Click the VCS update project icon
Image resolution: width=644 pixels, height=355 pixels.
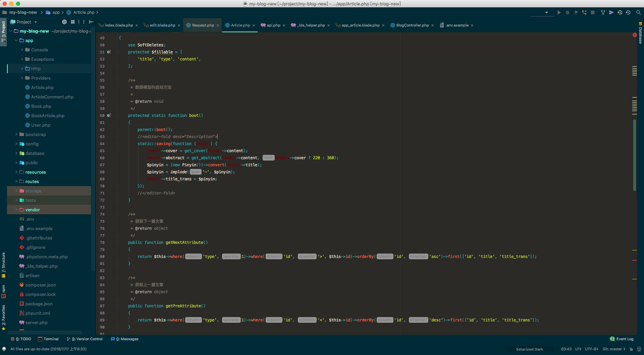click(603, 12)
